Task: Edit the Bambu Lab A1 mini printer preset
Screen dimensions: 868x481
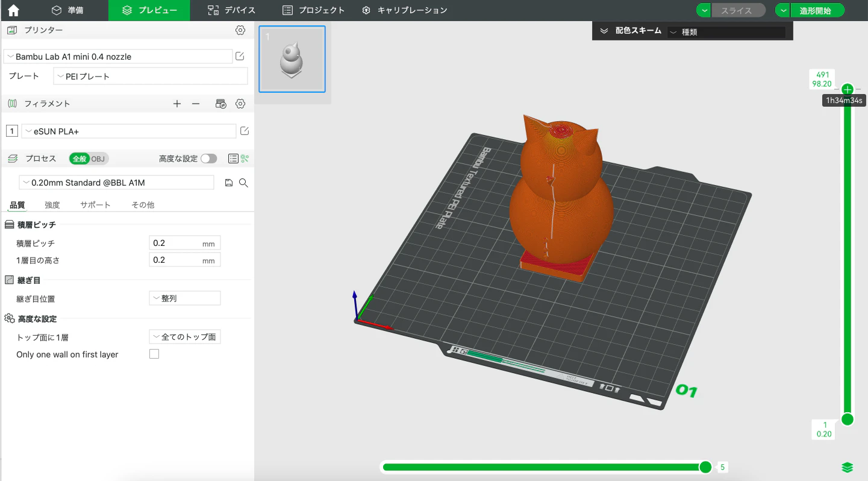Action: point(240,56)
